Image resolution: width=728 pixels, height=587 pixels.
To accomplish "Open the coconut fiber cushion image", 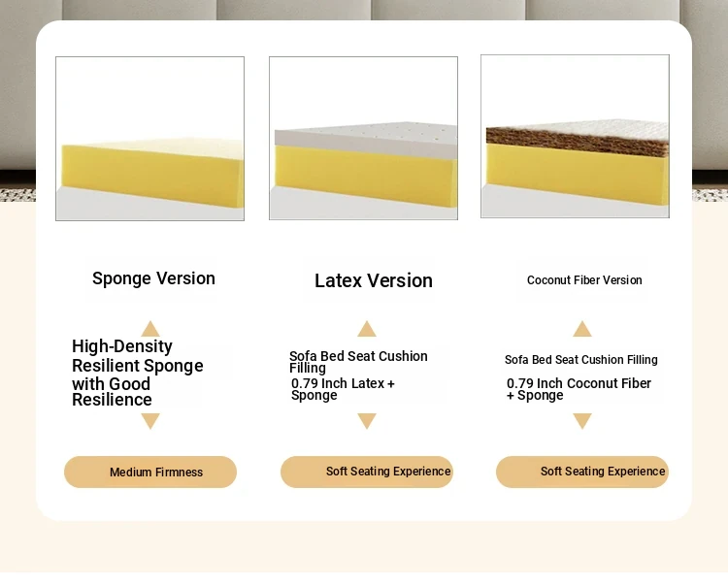I will point(575,136).
